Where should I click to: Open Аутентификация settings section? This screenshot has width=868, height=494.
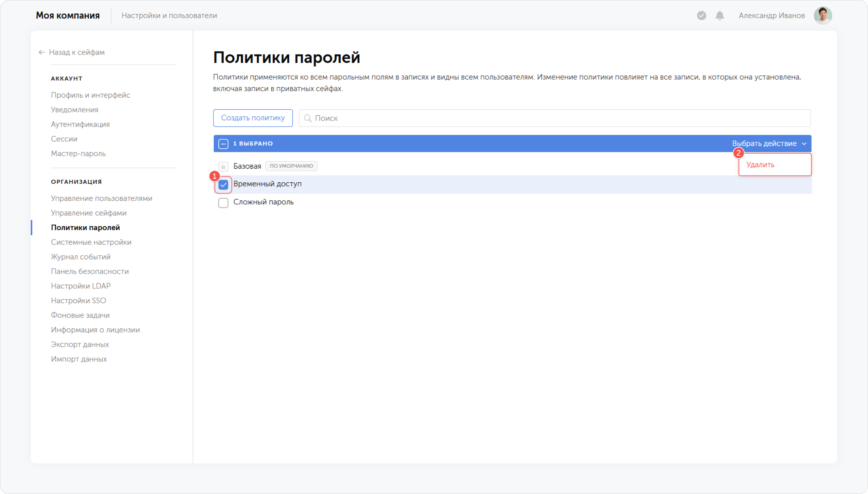(x=80, y=124)
